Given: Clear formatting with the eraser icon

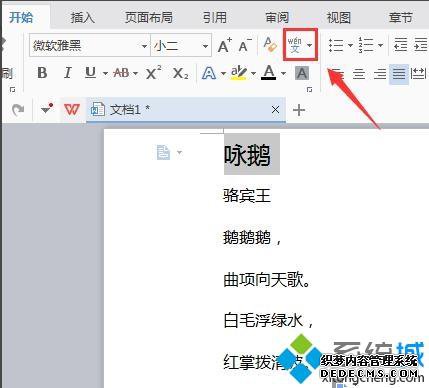Looking at the screenshot, I should pos(270,45).
